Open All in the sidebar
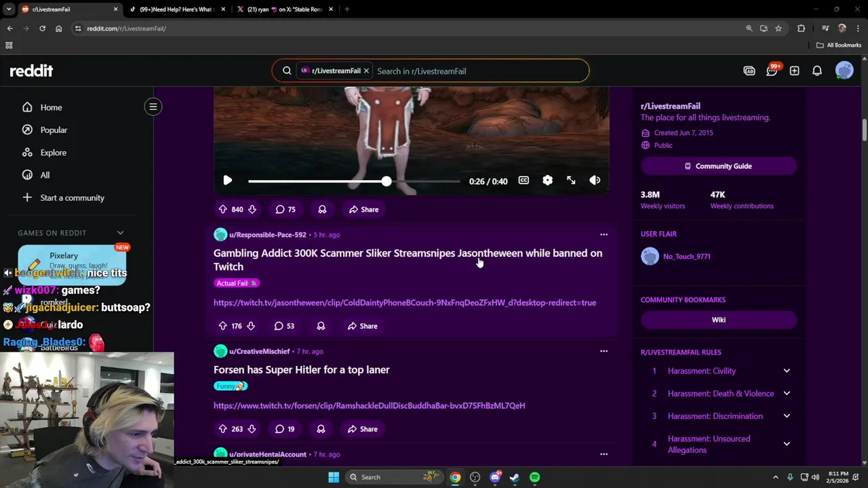 click(x=45, y=175)
